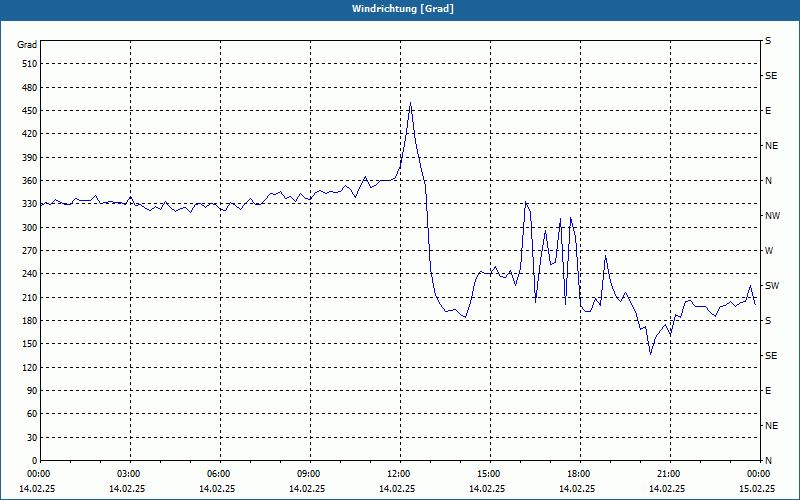Click the 15.02.25 date label
Screen dimensions: 800x500
point(757,489)
